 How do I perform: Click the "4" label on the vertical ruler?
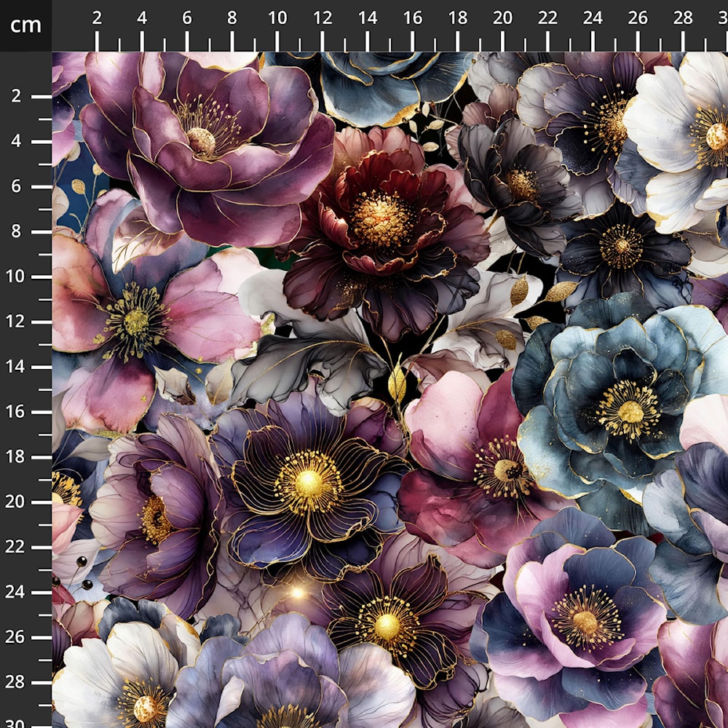point(16,141)
